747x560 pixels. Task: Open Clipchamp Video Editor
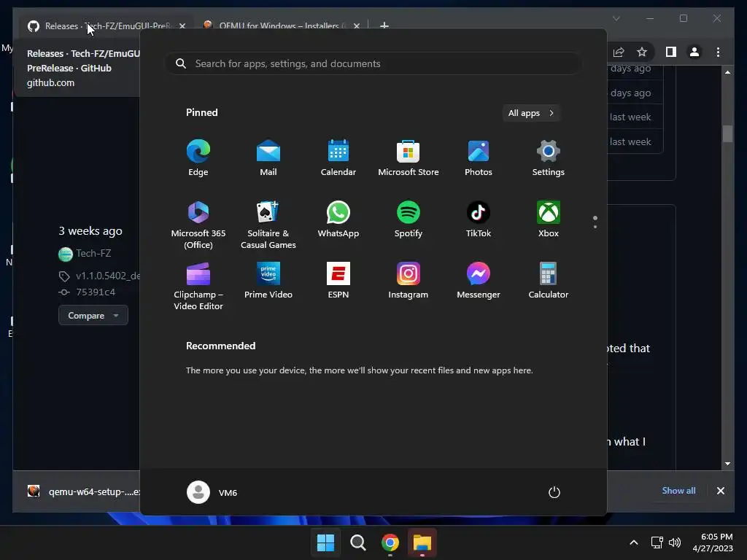[198, 286]
